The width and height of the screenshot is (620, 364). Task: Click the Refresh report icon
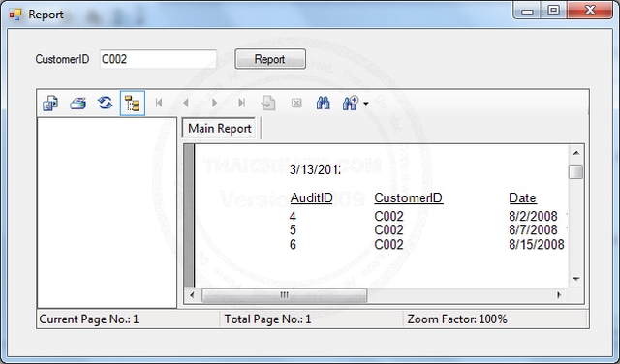pyautogui.click(x=106, y=104)
